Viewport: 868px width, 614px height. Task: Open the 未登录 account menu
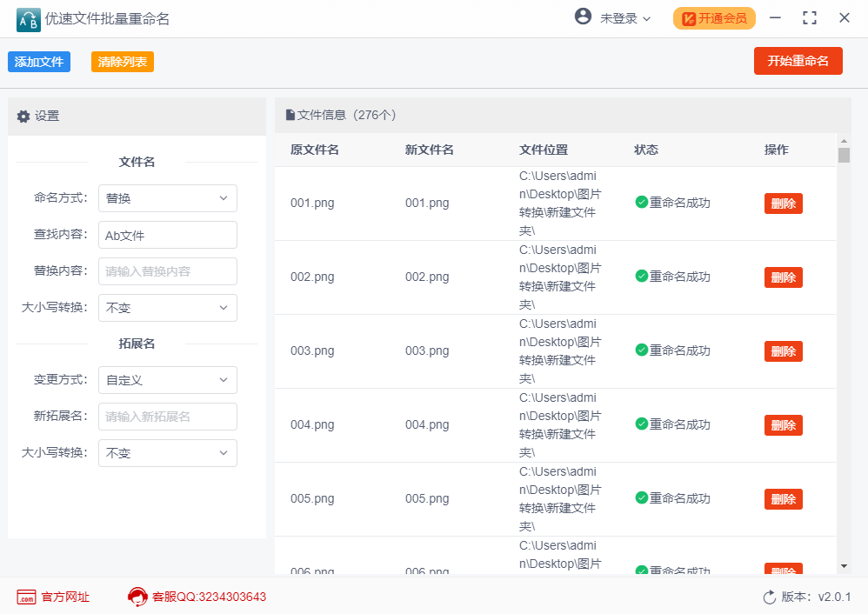click(624, 18)
